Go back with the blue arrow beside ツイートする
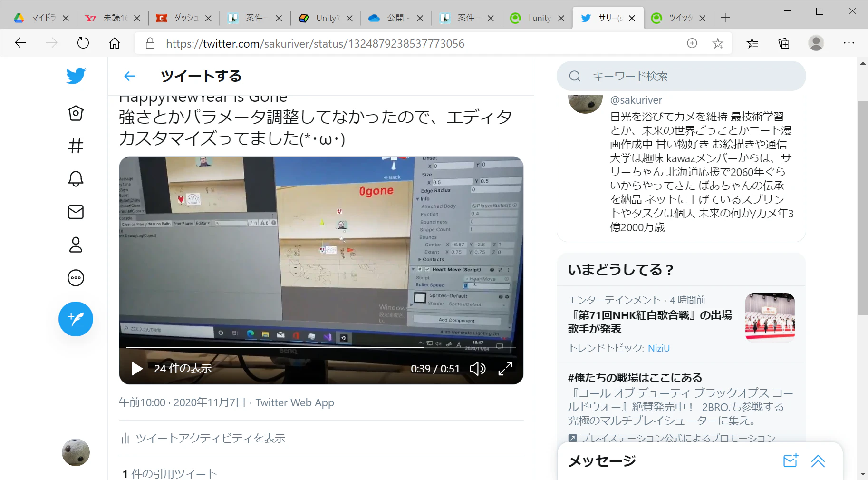This screenshot has width=868, height=480. 130,76
